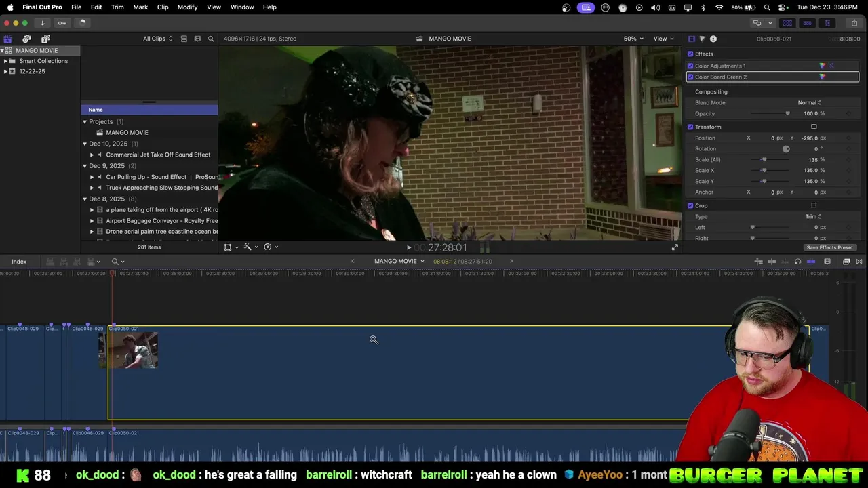Open the viewer View dropdown
This screenshot has height=488, width=868.
[663, 39]
